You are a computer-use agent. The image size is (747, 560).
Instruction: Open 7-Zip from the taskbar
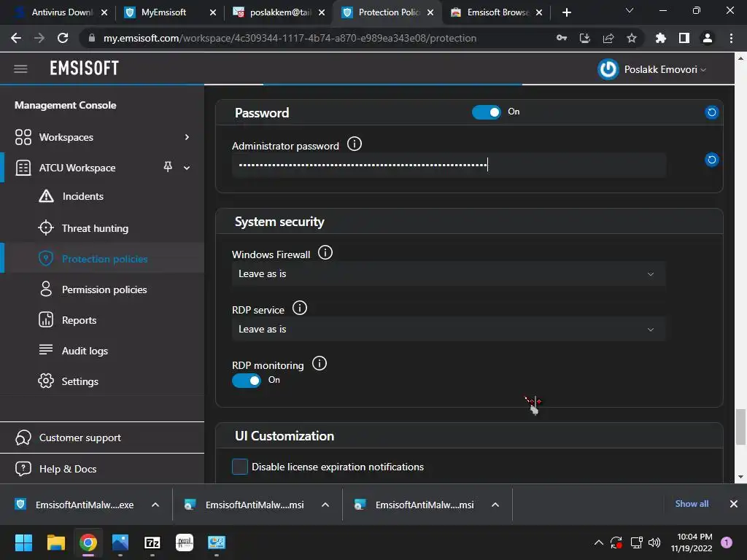coord(152,542)
